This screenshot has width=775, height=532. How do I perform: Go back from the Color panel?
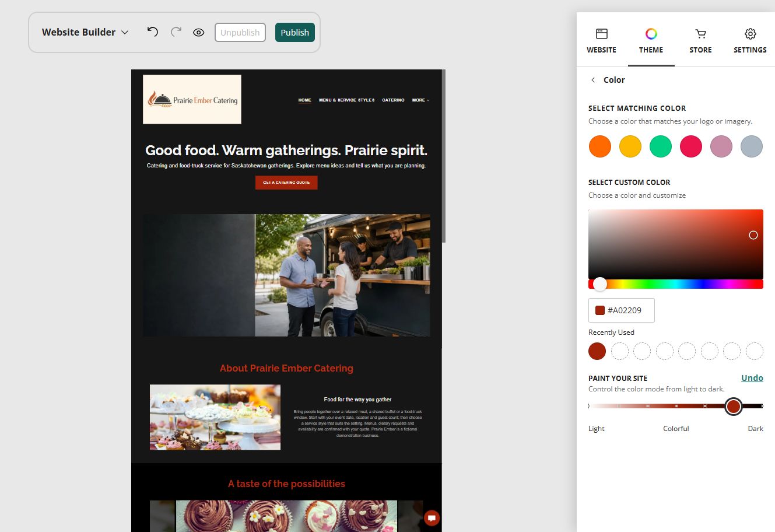point(593,80)
